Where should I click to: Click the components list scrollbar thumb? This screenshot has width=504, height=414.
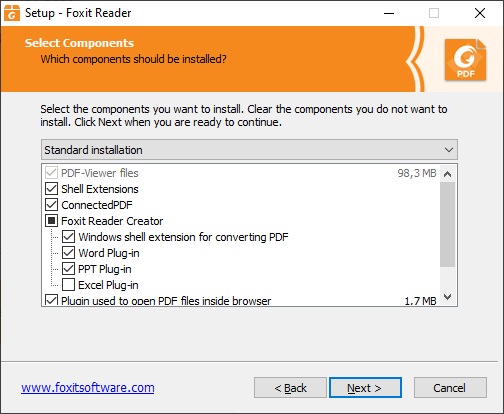(x=448, y=224)
